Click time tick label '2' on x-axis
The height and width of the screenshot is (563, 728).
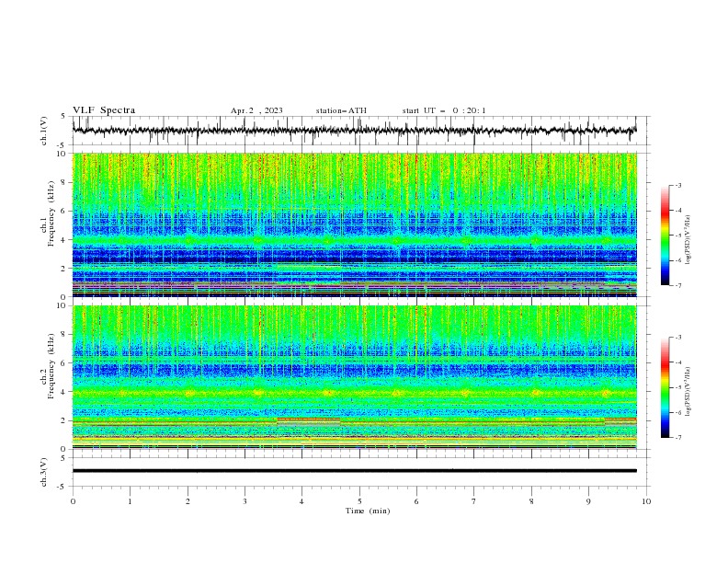188,501
